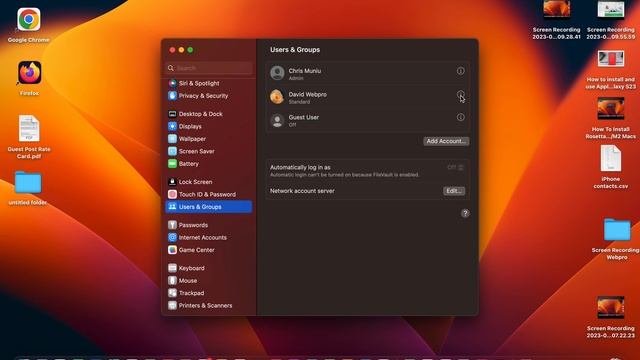Click the settings Search field
Image resolution: width=640 pixels, height=360 pixels.
point(209,68)
